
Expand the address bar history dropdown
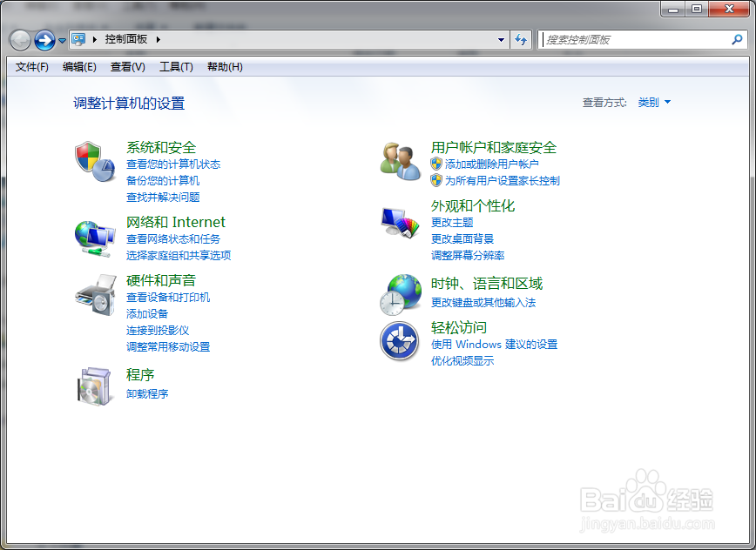coord(501,39)
